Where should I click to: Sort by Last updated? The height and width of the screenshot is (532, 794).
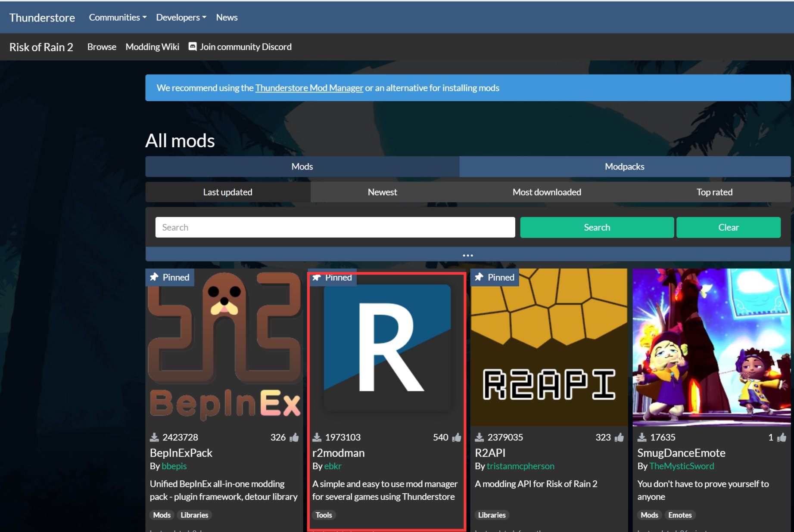pyautogui.click(x=228, y=192)
